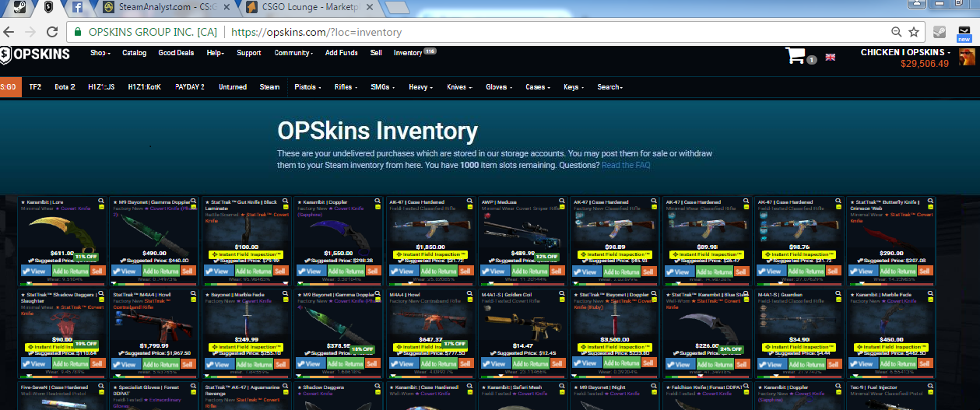Viewport: 980px width, 410px height.
Task: Click magnifier icon on M4A1-S Golden Coil card
Action: [x=563, y=293]
